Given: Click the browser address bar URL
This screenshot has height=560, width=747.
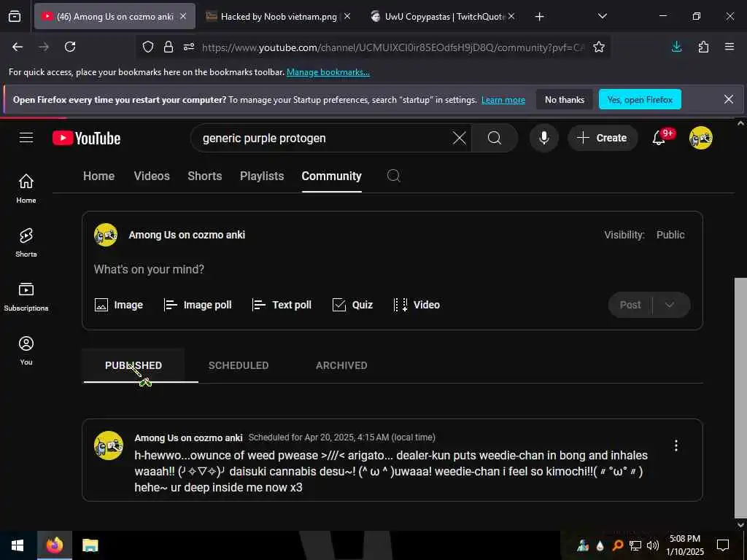Looking at the screenshot, I should tap(392, 47).
